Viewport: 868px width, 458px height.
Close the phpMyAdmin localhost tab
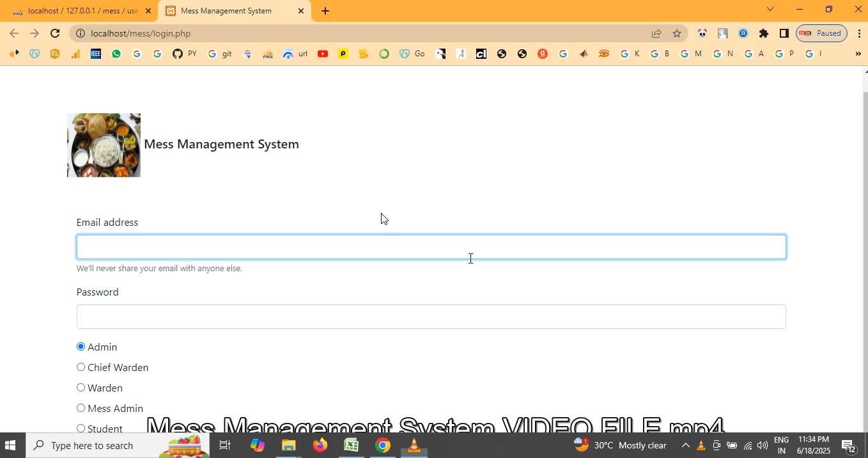pos(148,11)
